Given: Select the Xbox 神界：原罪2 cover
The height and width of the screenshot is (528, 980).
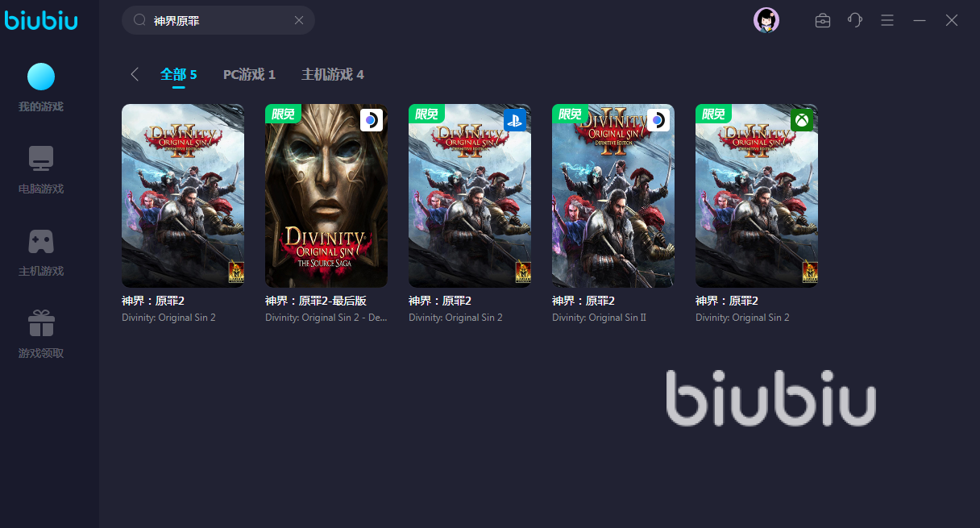Looking at the screenshot, I should 757,196.
